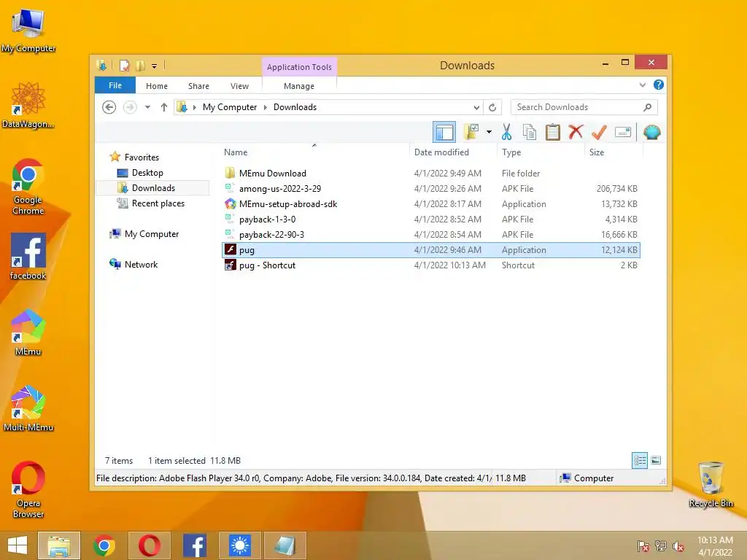Open the Recycle Bin desktop icon

tap(711, 484)
